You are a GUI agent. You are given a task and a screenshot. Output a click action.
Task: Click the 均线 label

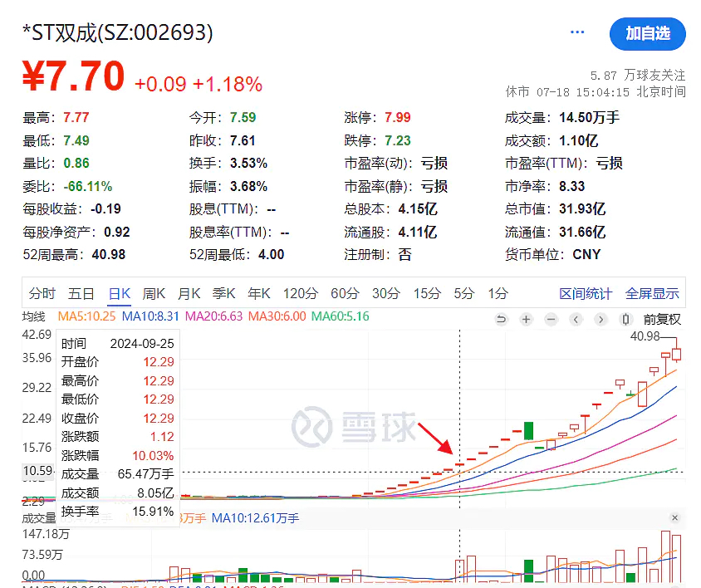[x=34, y=316]
